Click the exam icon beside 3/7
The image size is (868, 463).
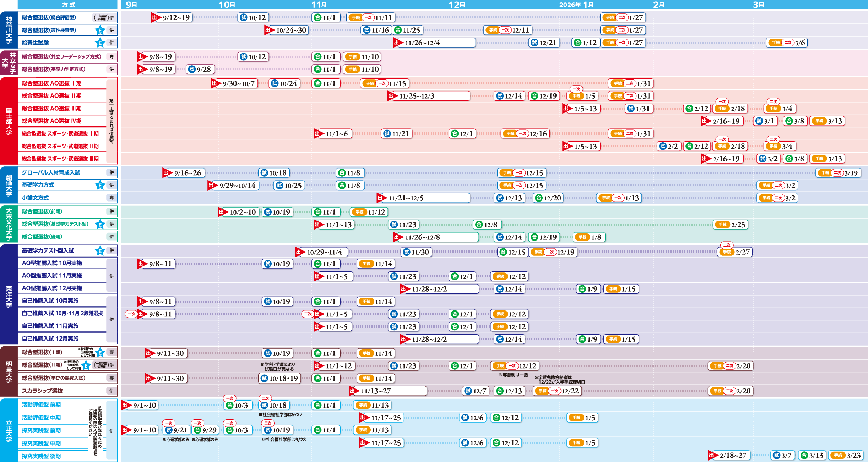point(777,455)
